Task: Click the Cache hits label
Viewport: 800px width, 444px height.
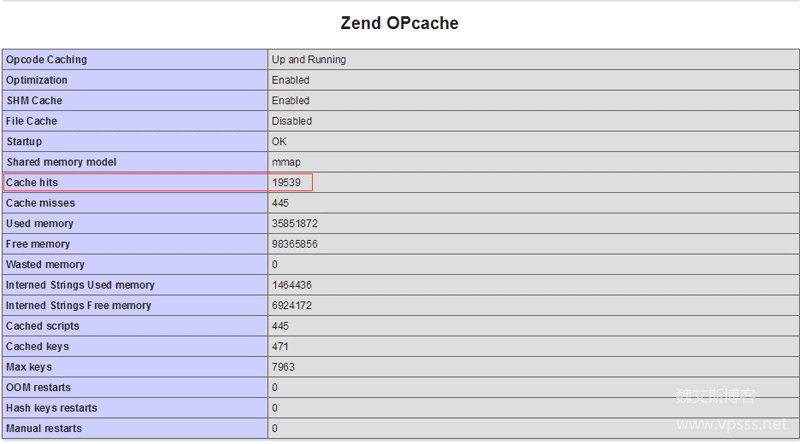Action: pos(34,183)
